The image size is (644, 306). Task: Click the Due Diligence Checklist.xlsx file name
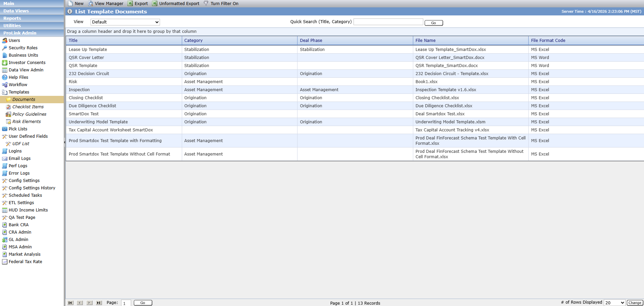444,106
